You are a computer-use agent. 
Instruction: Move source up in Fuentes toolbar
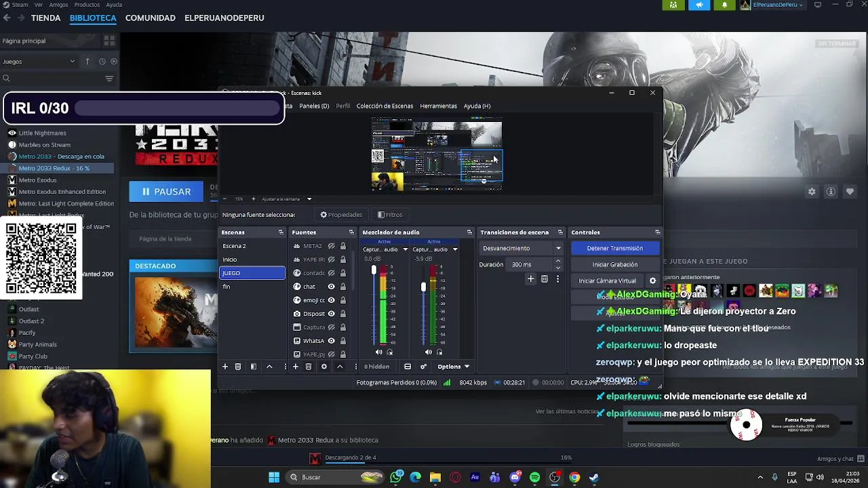pos(340,367)
